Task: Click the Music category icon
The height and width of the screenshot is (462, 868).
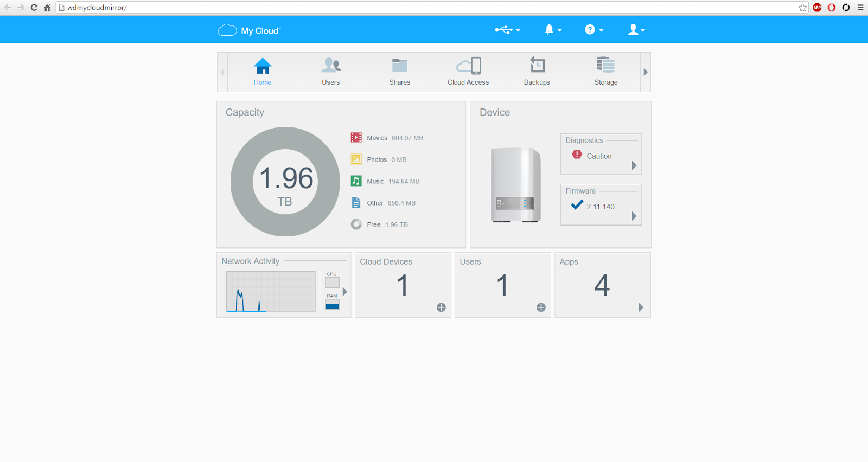Action: (x=356, y=181)
